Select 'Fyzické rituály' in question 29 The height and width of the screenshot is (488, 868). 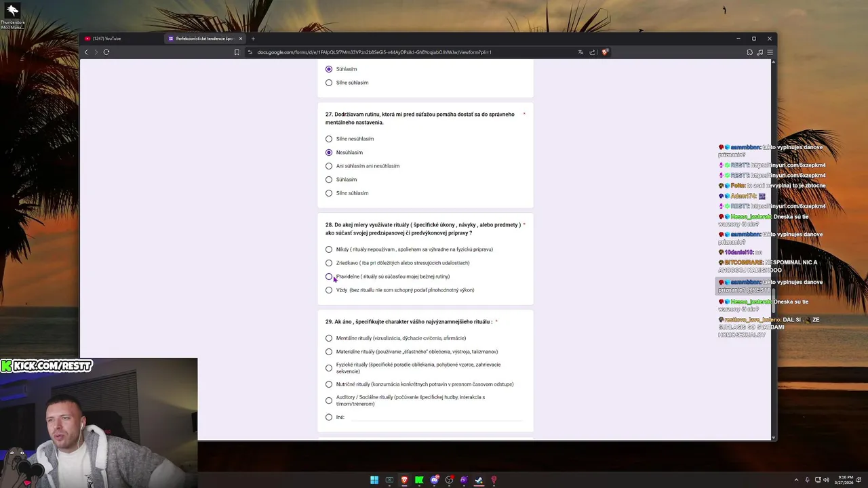pyautogui.click(x=329, y=368)
